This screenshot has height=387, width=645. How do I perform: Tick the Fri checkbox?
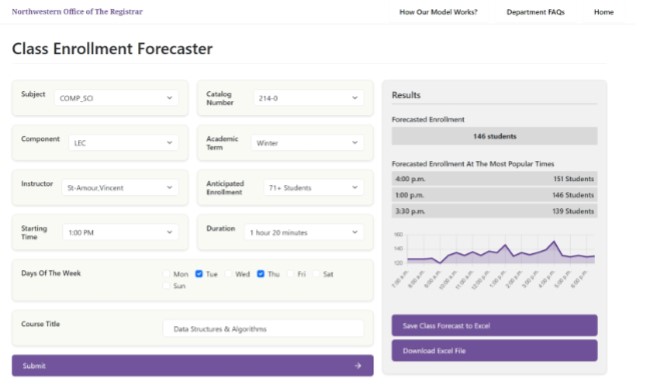click(290, 274)
